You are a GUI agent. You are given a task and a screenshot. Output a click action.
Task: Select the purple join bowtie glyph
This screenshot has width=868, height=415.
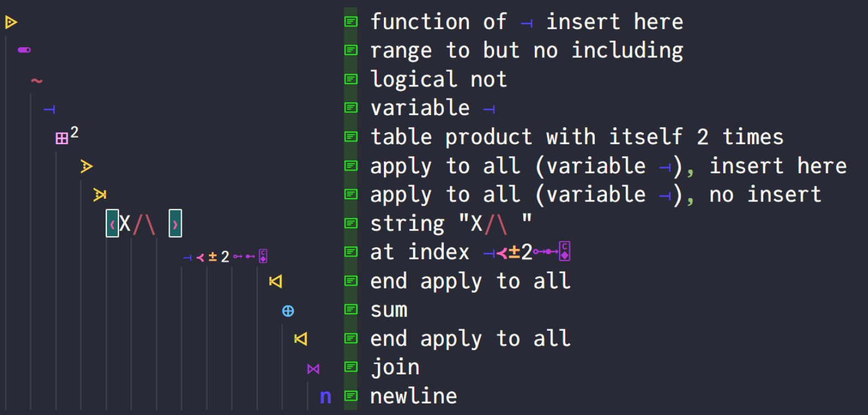[313, 369]
